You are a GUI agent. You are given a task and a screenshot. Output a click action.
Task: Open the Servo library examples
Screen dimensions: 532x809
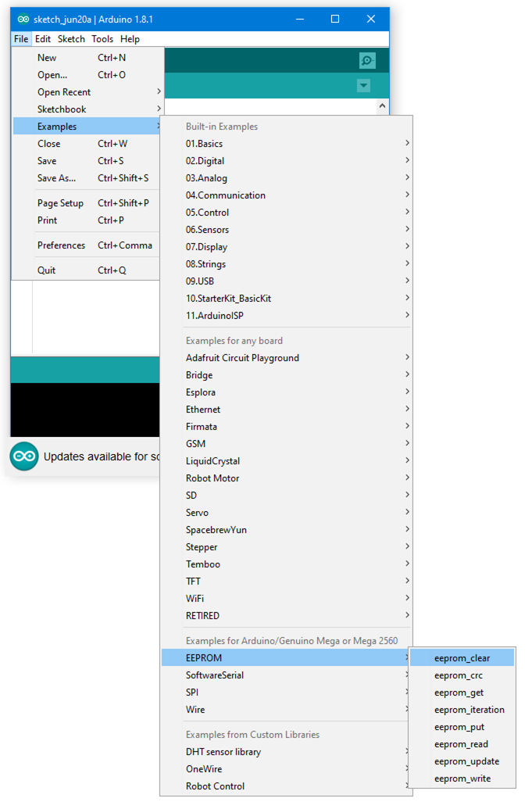[287, 513]
